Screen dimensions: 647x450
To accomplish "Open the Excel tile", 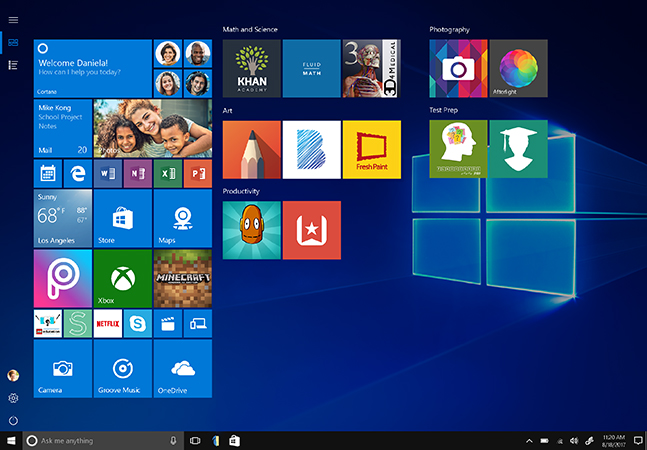I will [x=168, y=174].
